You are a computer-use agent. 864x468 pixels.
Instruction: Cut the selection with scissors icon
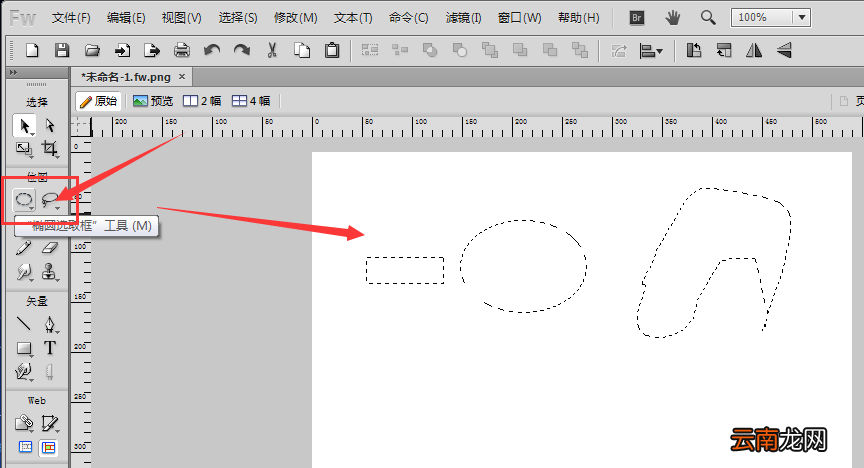[272, 51]
